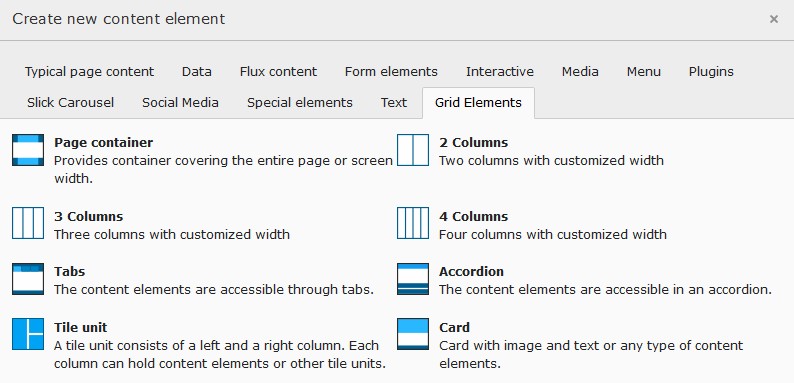794x383 pixels.
Task: Open the Special elements tab
Action: tap(300, 103)
